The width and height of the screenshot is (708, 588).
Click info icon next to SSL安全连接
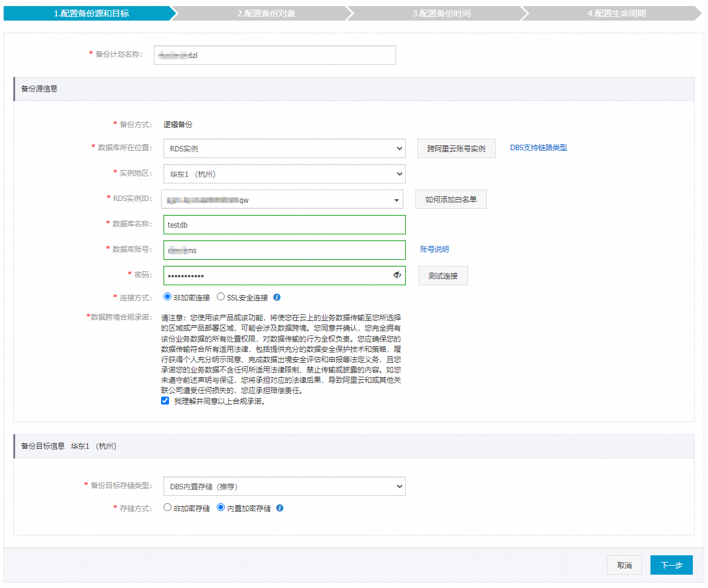(x=277, y=297)
